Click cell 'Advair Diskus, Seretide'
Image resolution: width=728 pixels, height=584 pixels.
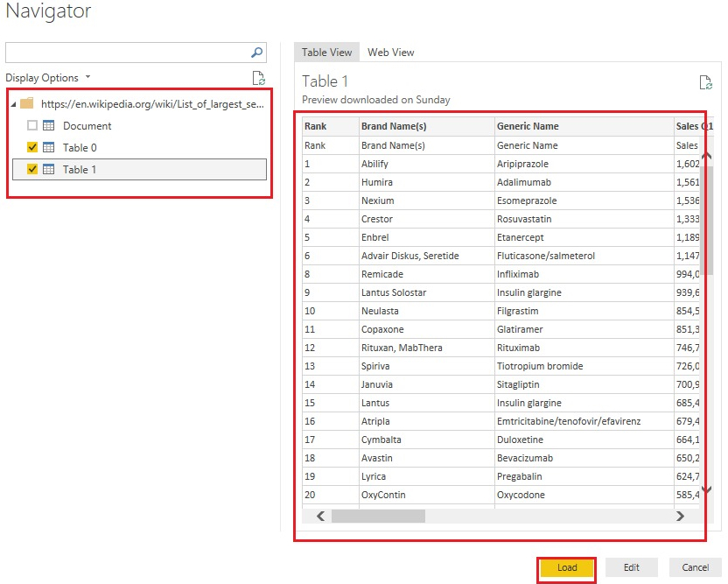[427, 256]
